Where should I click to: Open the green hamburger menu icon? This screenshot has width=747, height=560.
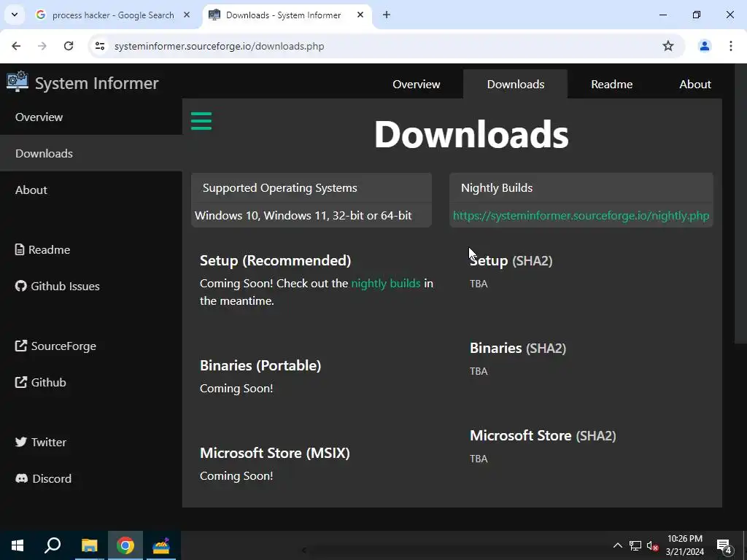pos(201,121)
